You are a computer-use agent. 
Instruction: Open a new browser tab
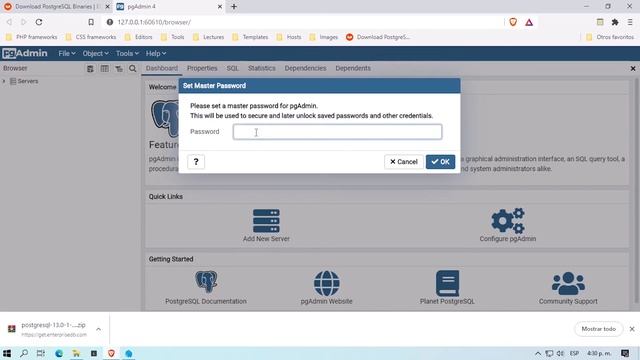[x=234, y=7]
